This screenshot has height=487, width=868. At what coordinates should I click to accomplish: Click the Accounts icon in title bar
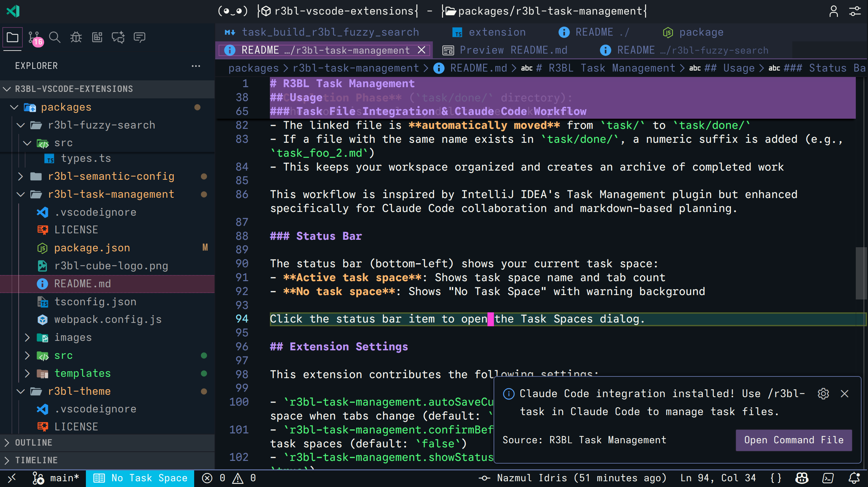833,11
